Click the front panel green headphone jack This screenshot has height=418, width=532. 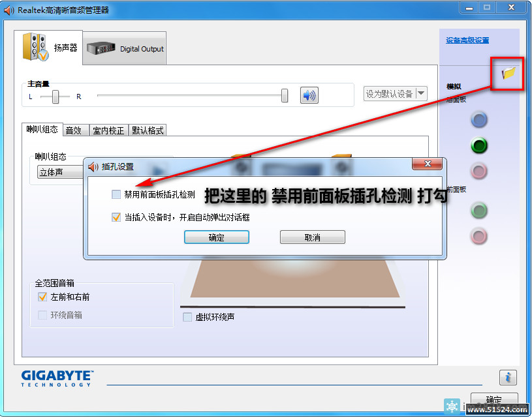pos(479,211)
